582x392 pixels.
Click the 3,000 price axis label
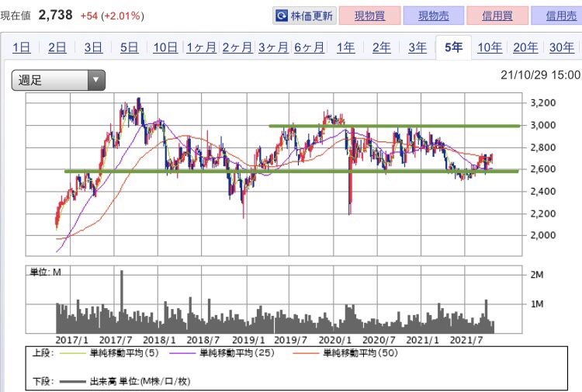click(543, 125)
